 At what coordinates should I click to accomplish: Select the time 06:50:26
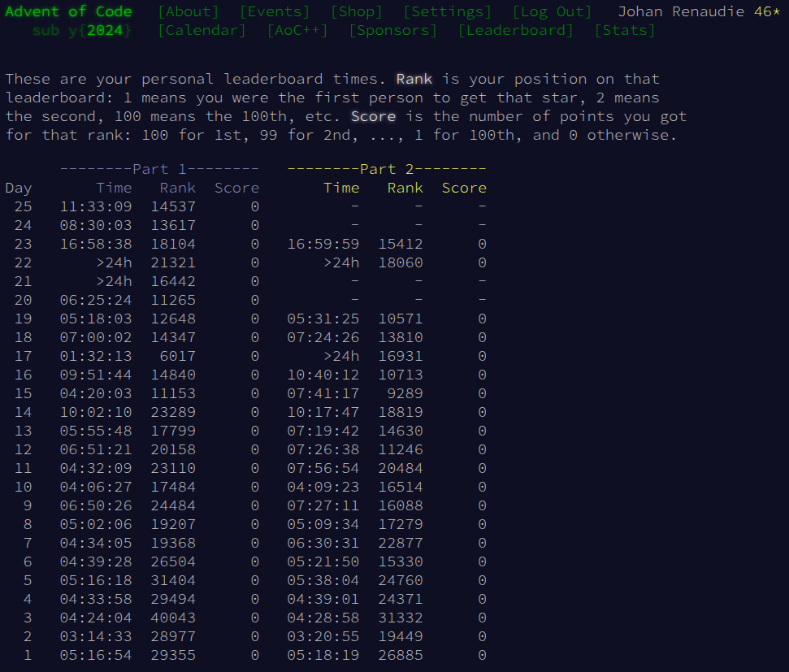96,506
